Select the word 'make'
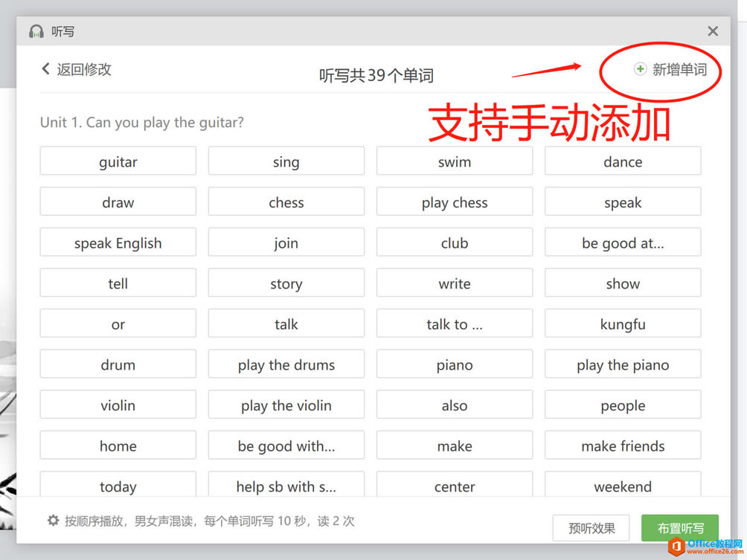Viewport: 747px width, 560px height. 455,445
